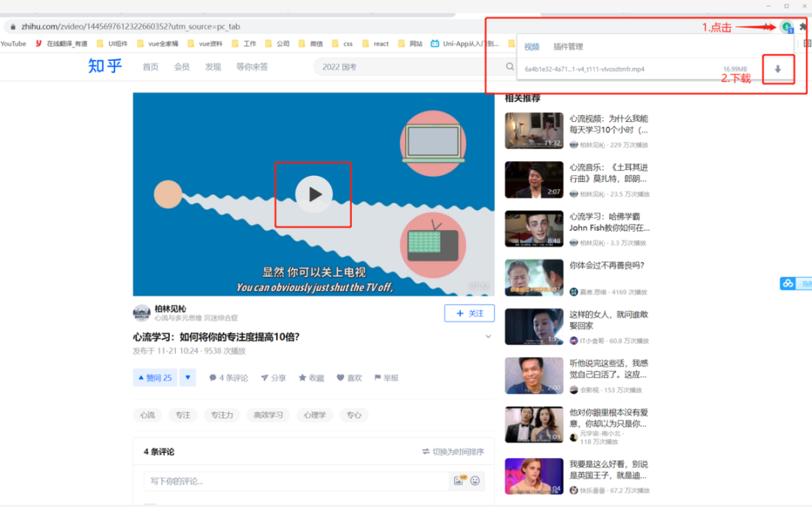Download the listed mp4 file via arrow icon

tap(778, 69)
